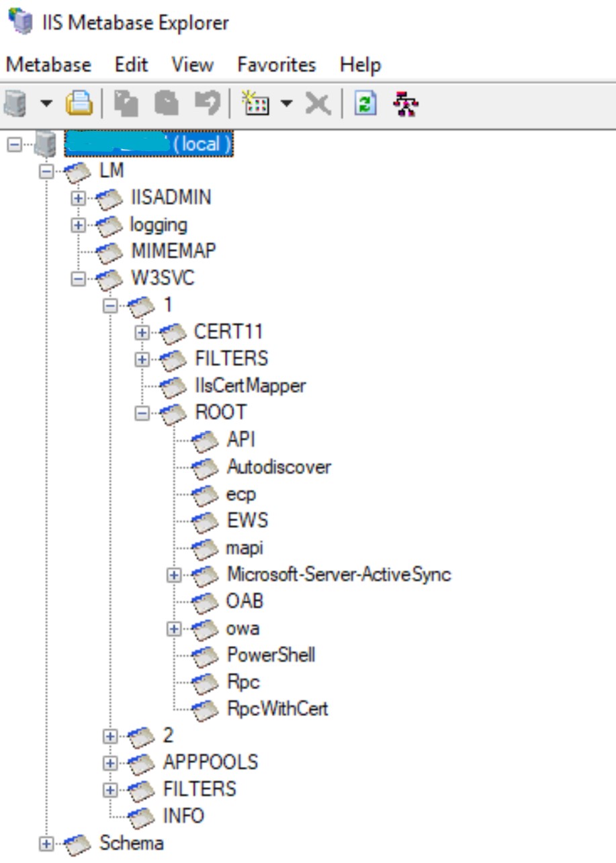Click the paste icon in toolbar
The height and width of the screenshot is (863, 616).
coord(166,104)
